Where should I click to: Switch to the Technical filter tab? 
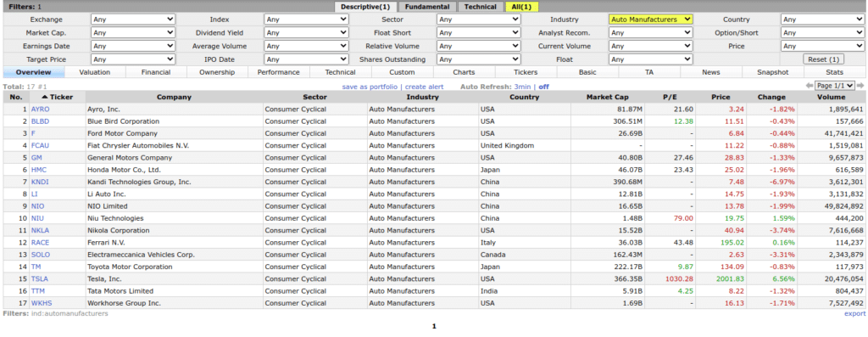coord(480,7)
